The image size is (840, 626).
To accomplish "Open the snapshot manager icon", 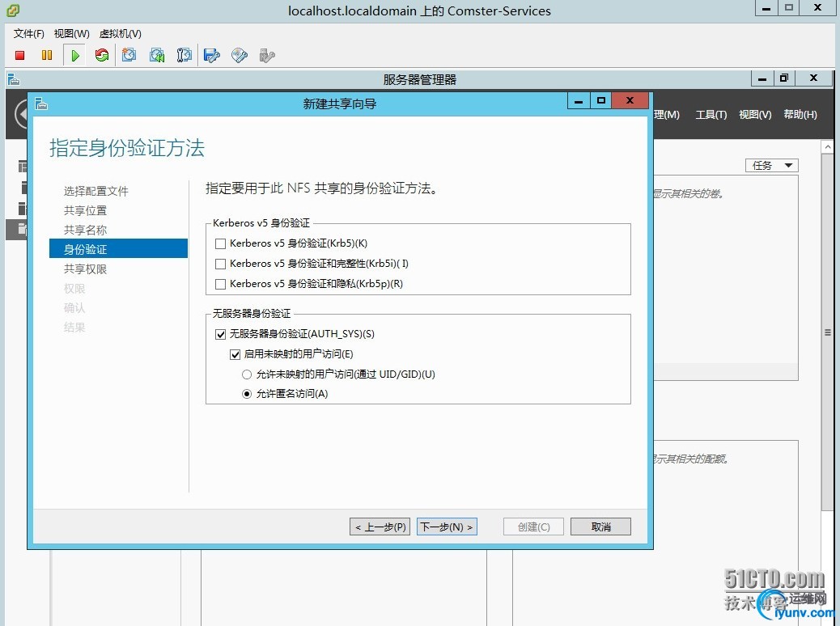I will 184,55.
